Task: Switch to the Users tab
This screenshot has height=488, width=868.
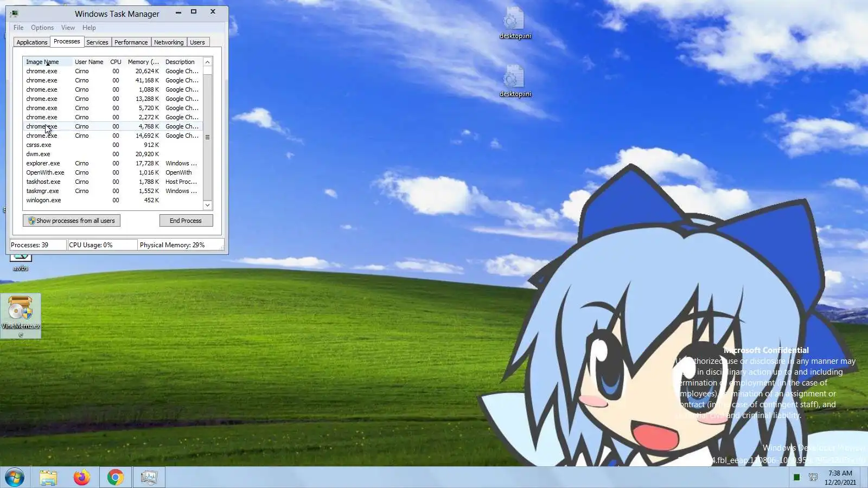Action: [x=197, y=42]
